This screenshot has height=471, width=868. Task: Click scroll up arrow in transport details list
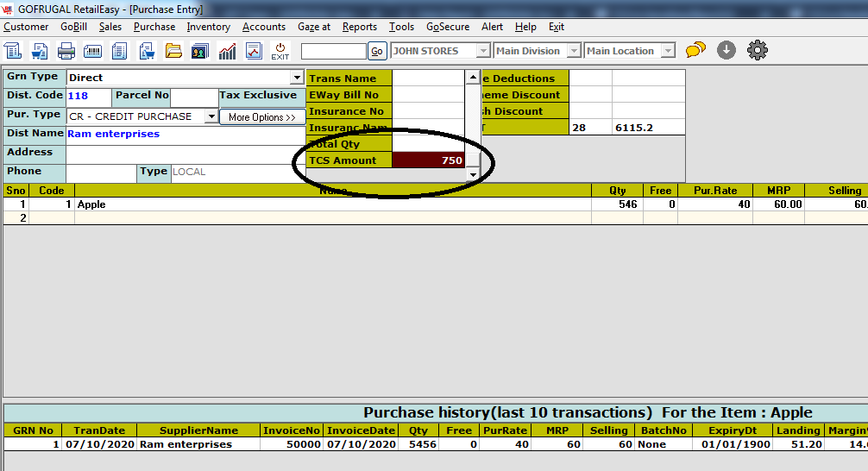(x=473, y=77)
